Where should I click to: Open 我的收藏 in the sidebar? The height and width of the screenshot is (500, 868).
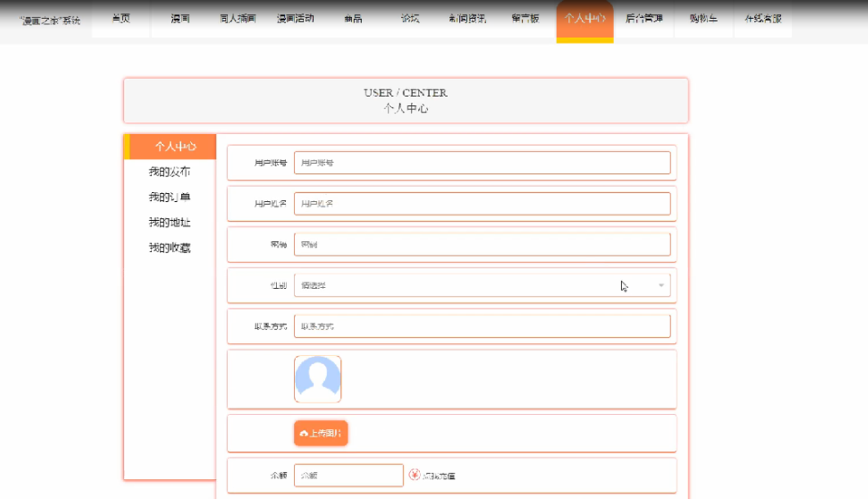click(169, 247)
